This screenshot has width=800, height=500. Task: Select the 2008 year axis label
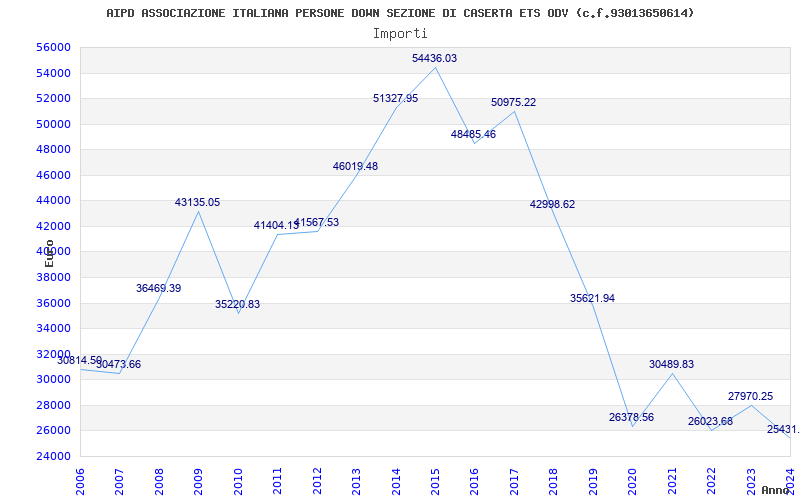click(159, 482)
